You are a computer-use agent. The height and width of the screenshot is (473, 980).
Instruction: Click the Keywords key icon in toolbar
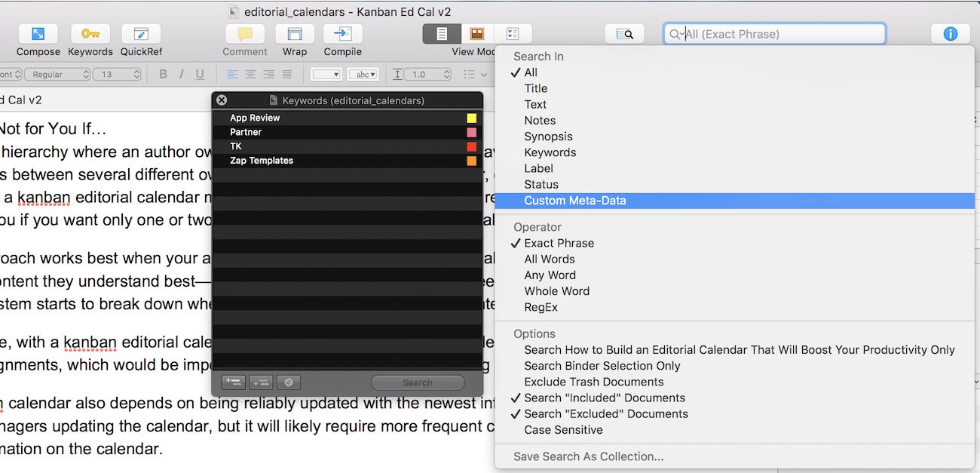(90, 35)
